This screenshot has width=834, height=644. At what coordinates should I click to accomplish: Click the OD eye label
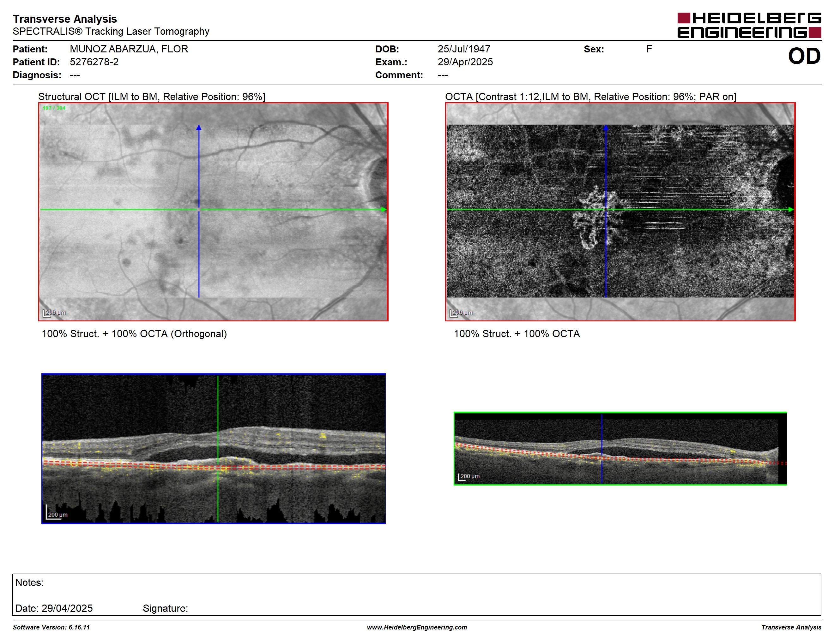pos(804,56)
